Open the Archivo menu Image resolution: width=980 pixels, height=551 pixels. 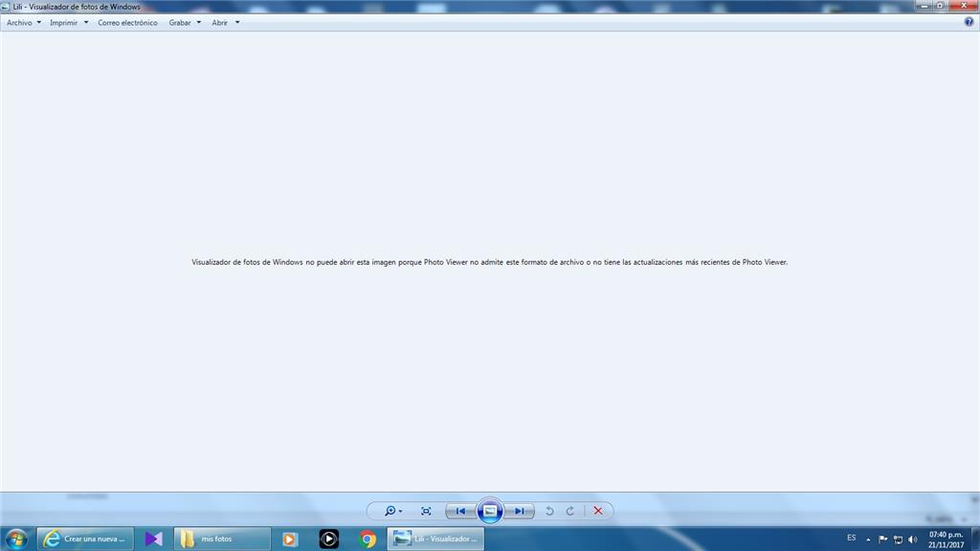19,23
